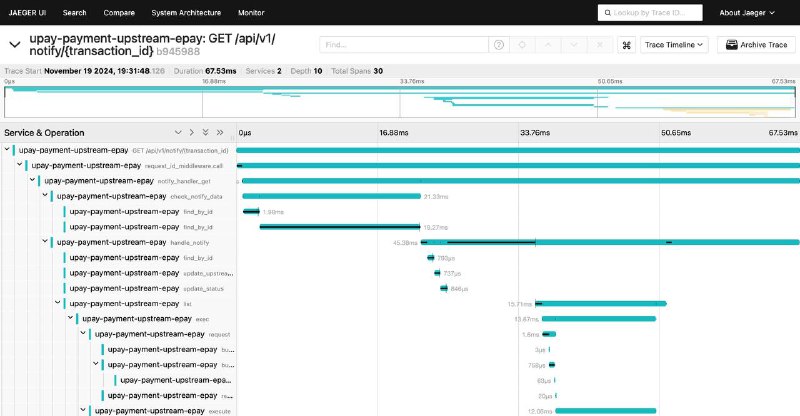The width and height of the screenshot is (800, 416).
Task: Collapse the request_id_middleware.call span
Action: click(x=19, y=165)
